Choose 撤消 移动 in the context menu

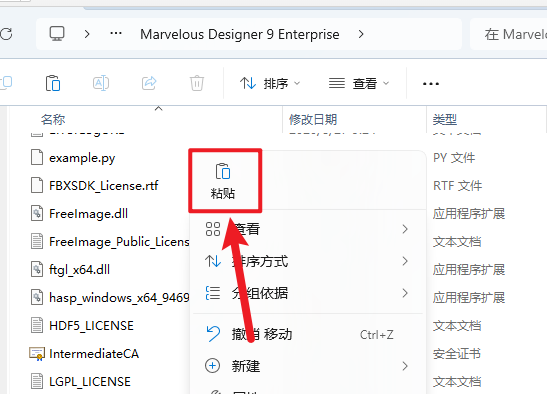[x=308, y=334]
